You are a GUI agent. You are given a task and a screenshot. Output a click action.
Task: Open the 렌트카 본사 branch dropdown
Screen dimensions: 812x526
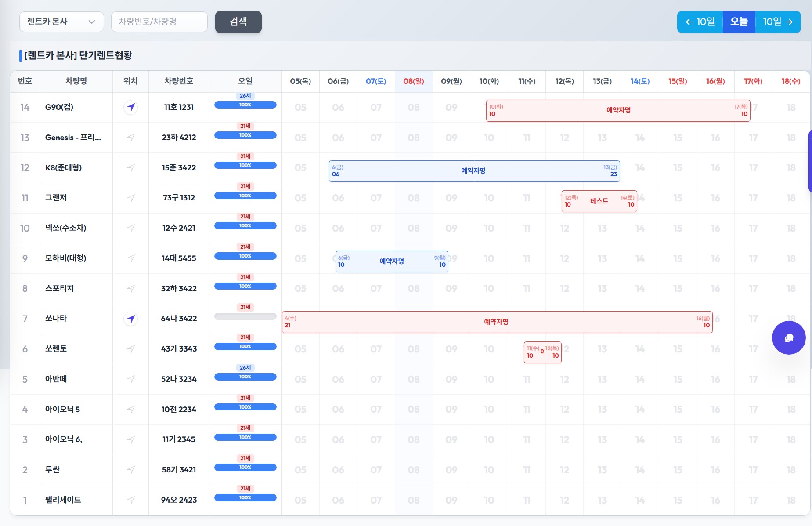click(61, 22)
